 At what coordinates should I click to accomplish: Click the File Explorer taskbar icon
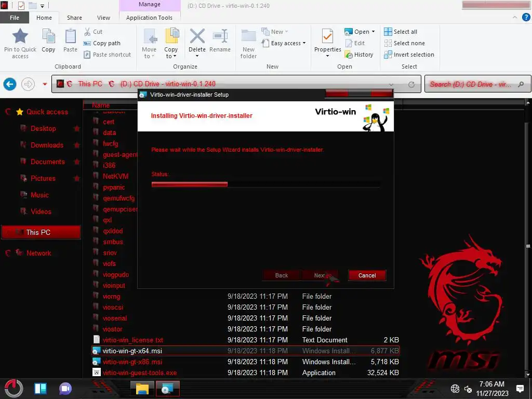tap(142, 389)
